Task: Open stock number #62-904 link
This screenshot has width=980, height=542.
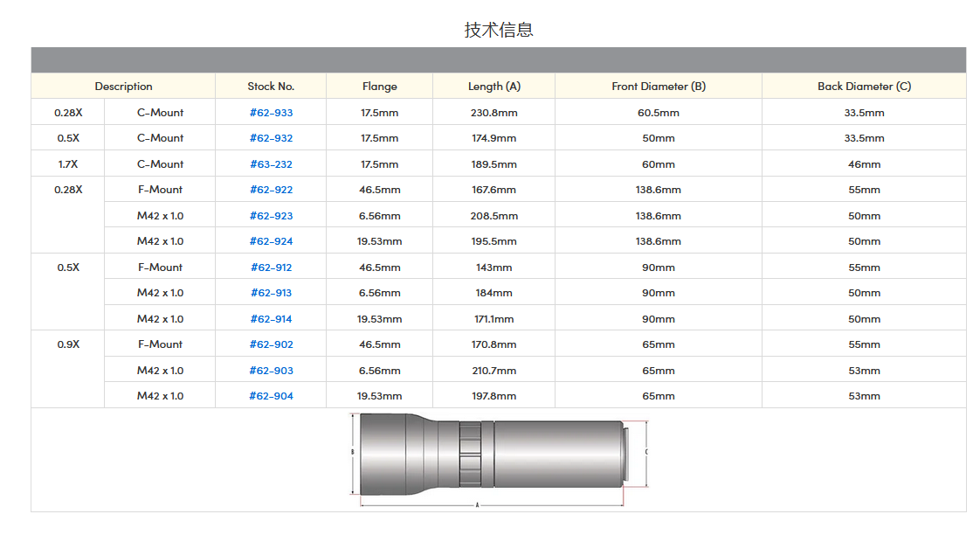Action: (272, 396)
